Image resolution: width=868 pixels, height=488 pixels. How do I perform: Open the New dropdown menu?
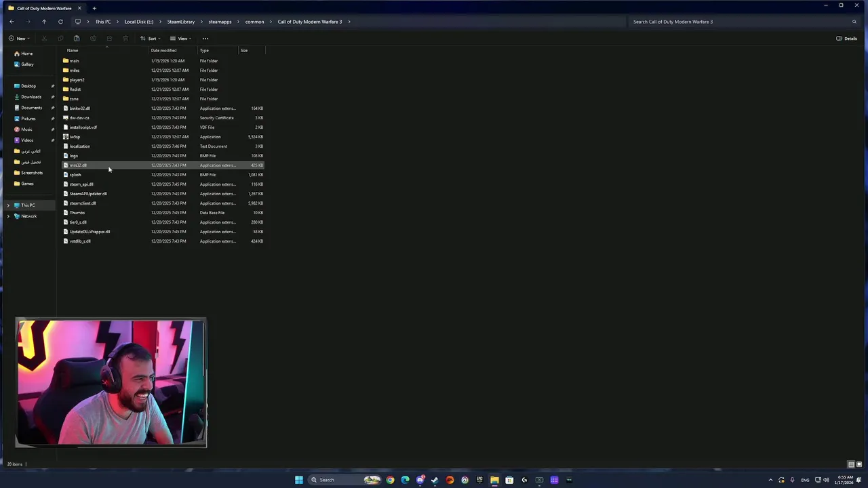pos(20,39)
